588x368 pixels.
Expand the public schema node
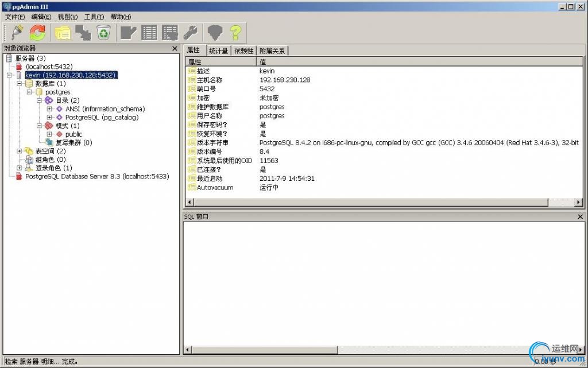[48, 134]
